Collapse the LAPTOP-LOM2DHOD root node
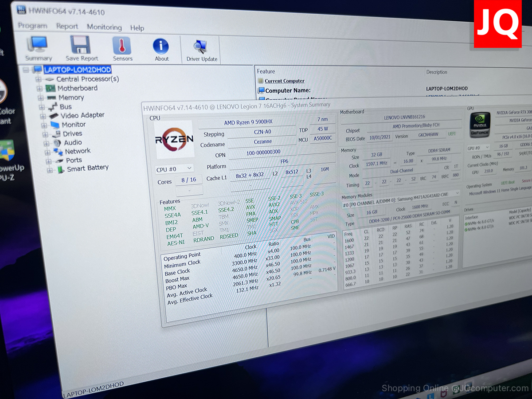This screenshot has height=399, width=532. pos(27,70)
